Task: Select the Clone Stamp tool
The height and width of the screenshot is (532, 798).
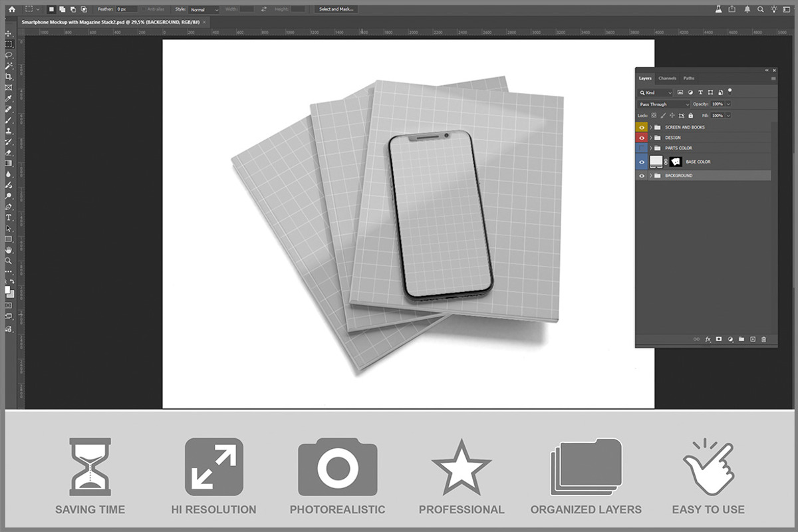Action: [9, 131]
